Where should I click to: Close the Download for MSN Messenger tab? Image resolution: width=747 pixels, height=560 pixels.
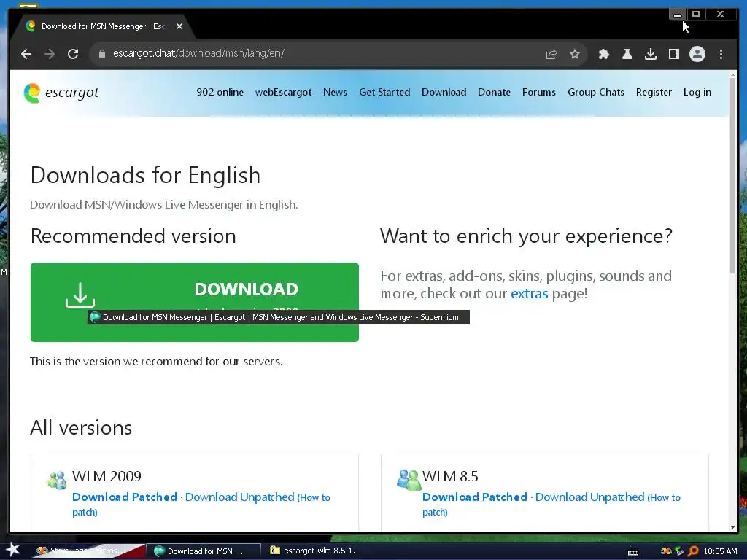[x=179, y=26]
